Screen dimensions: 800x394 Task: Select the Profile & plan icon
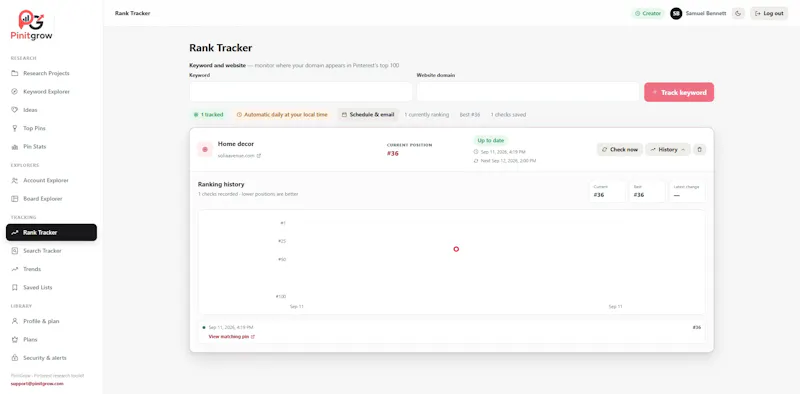click(x=14, y=321)
